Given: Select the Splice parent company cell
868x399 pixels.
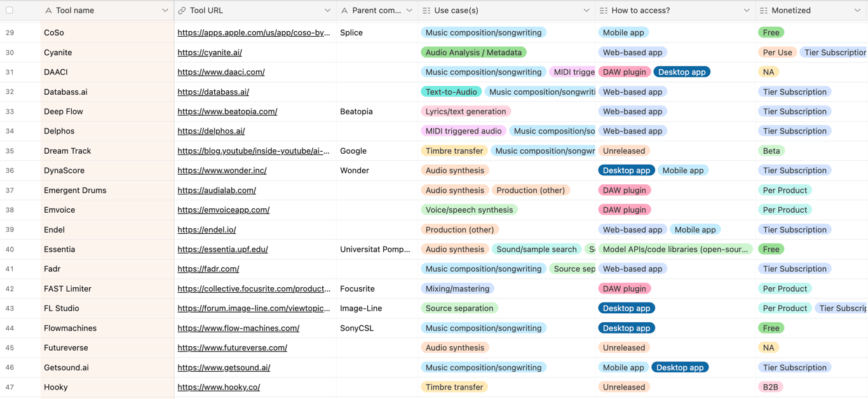Looking at the screenshot, I should pos(377,32).
